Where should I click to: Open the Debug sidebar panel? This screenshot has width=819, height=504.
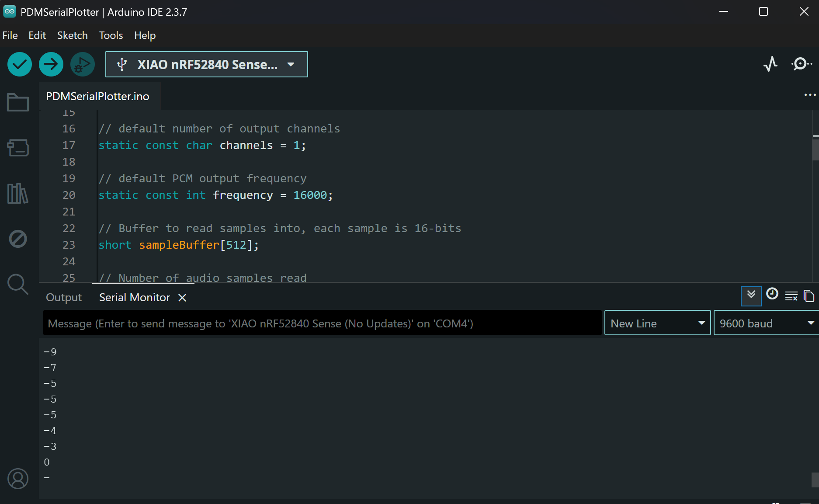coord(18,239)
